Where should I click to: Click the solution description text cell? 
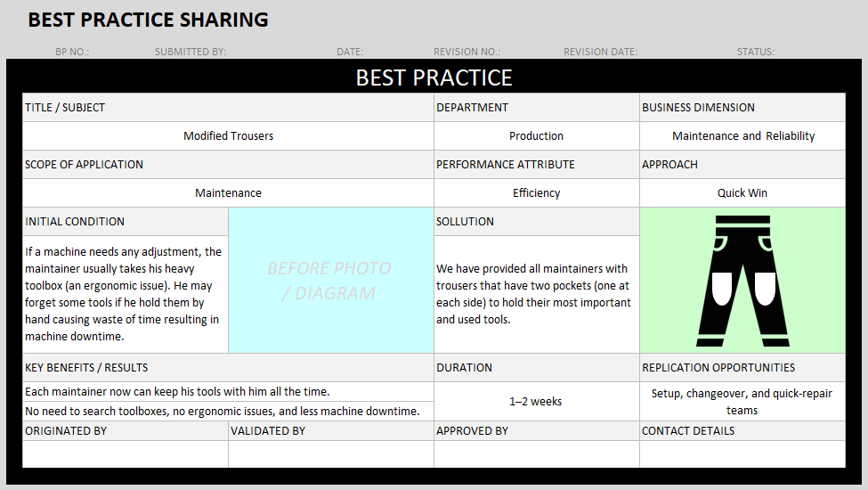[536, 294]
